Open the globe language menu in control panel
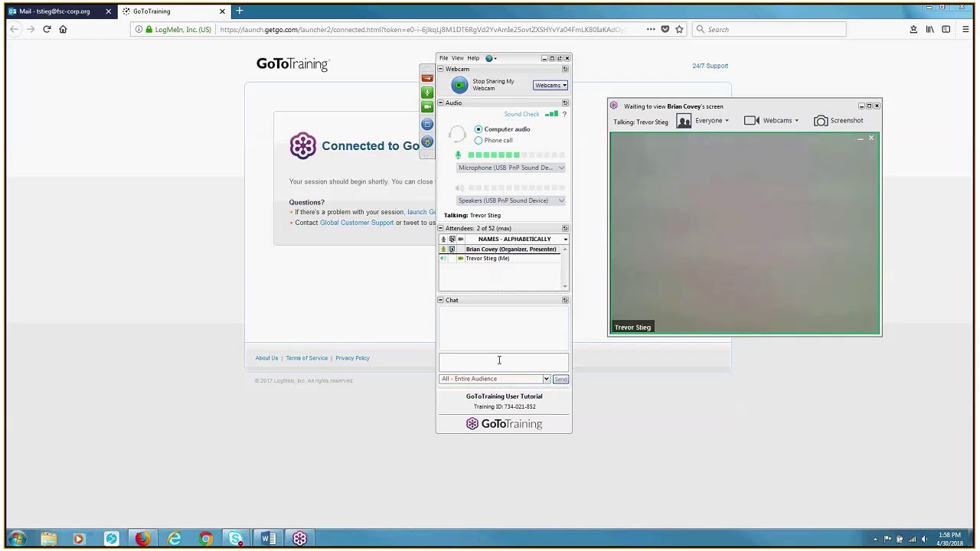980x551 pixels. click(x=491, y=58)
